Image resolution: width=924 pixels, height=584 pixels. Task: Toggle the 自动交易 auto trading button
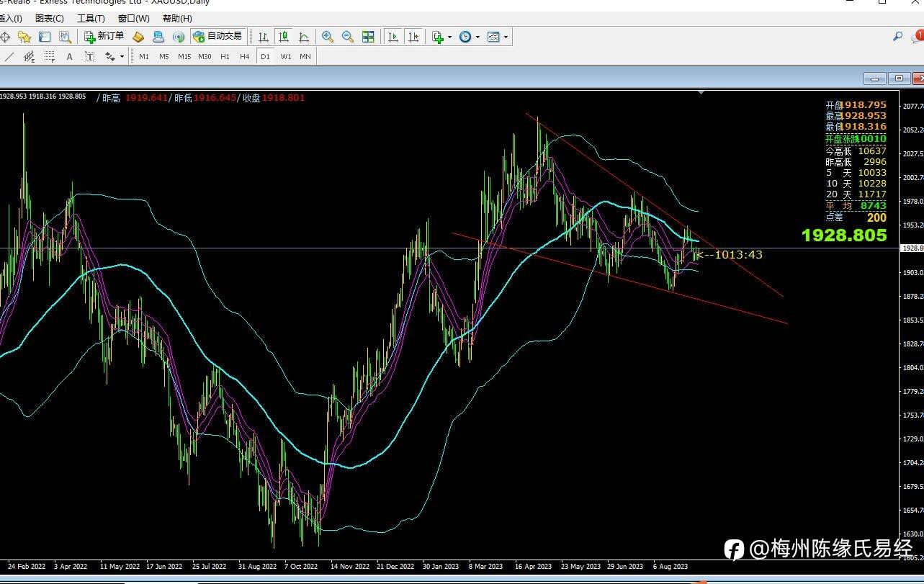point(217,37)
